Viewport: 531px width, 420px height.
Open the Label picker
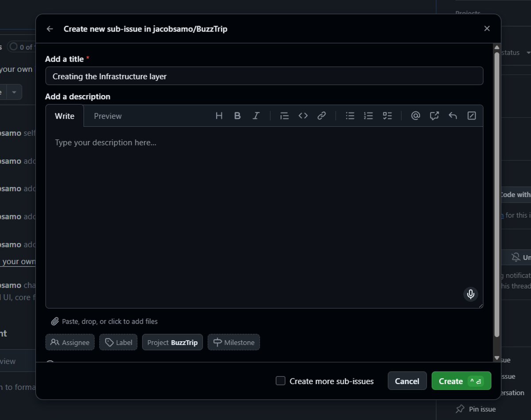click(118, 342)
